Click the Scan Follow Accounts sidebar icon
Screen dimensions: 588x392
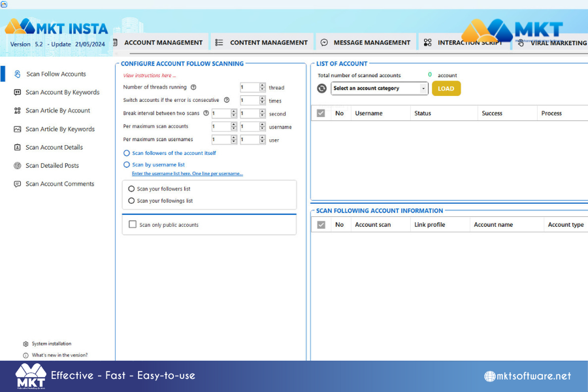click(x=17, y=74)
